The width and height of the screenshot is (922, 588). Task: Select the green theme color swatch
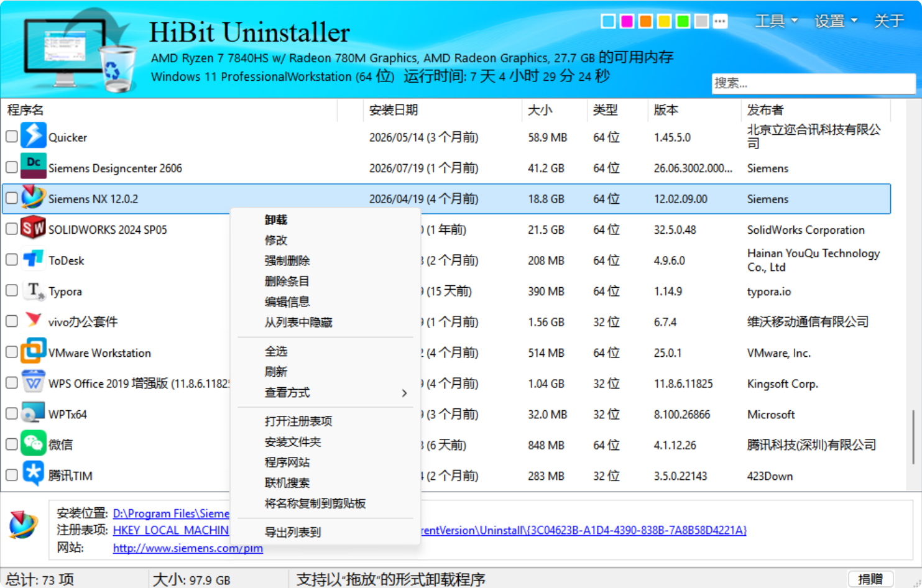683,21
